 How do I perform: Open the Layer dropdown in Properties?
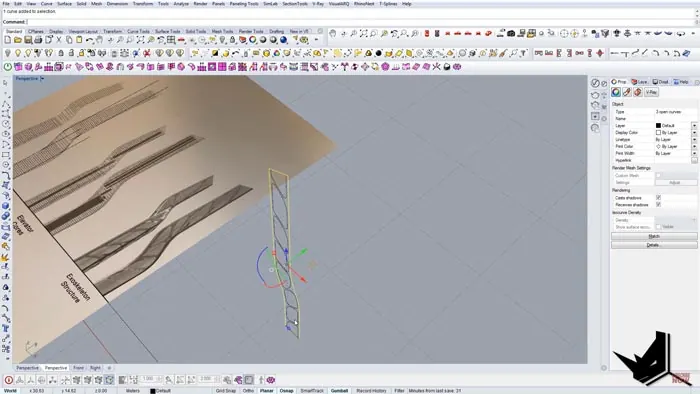tap(694, 126)
